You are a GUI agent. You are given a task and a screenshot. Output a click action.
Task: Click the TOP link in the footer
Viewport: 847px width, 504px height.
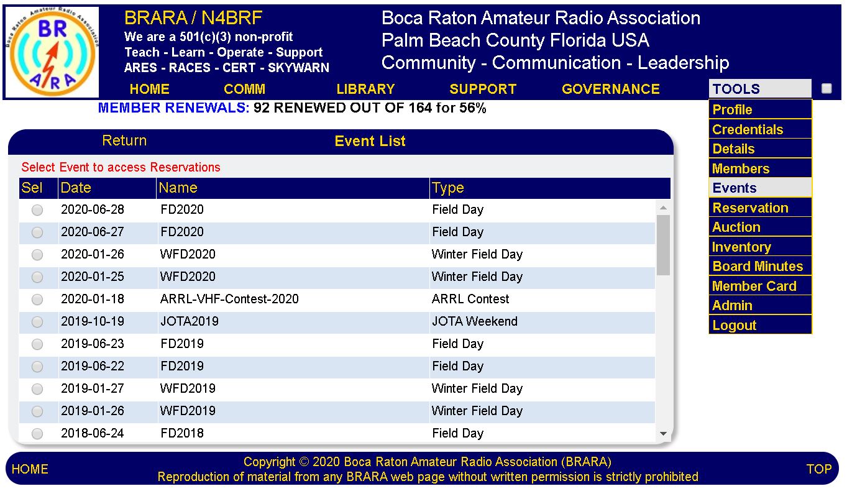(x=818, y=469)
